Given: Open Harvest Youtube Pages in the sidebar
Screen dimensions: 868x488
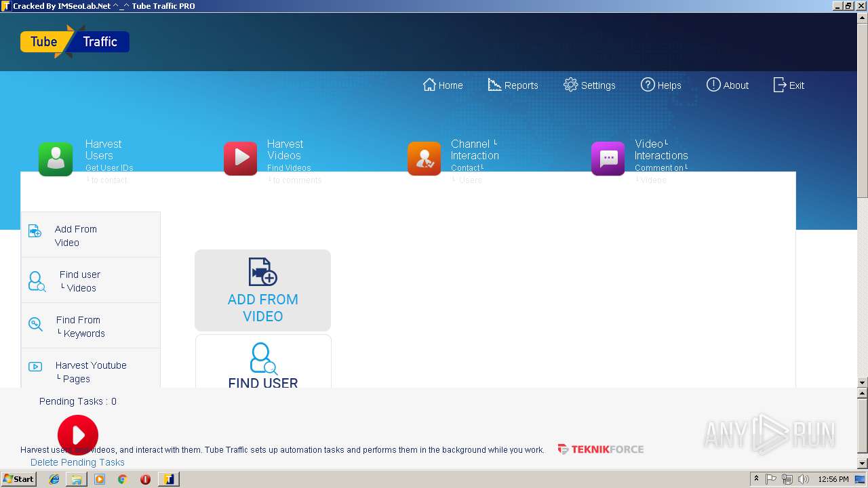Looking at the screenshot, I should point(91,369).
